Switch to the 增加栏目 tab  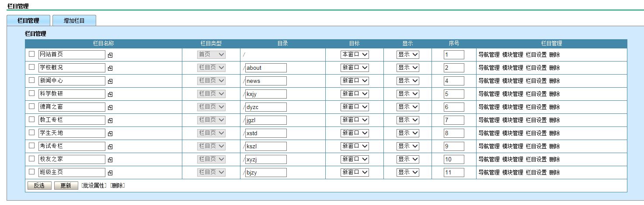74,20
